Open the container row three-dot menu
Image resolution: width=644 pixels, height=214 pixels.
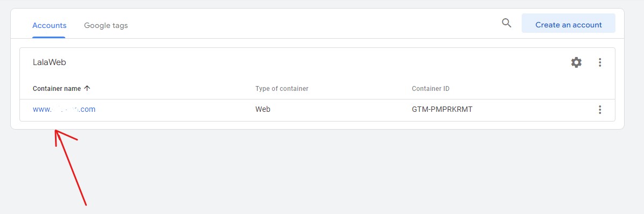(600, 110)
